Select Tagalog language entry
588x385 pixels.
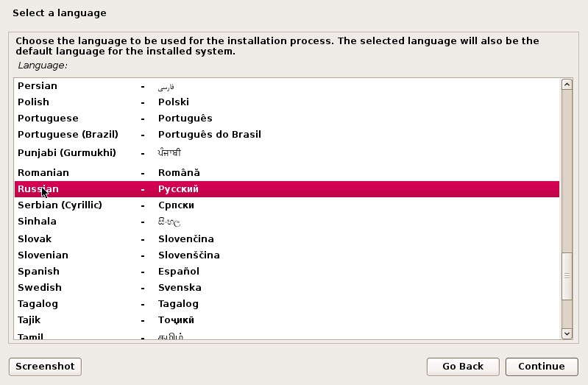click(x=38, y=304)
